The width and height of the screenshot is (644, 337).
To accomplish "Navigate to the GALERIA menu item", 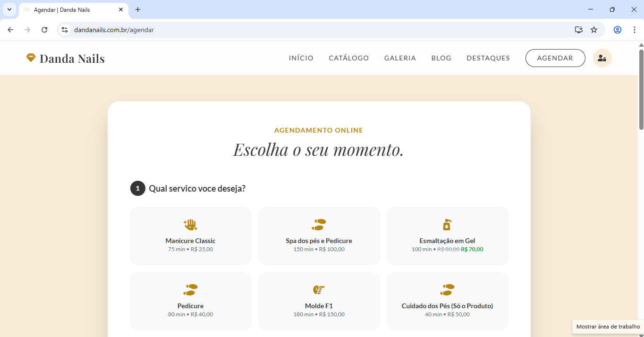I will (400, 58).
